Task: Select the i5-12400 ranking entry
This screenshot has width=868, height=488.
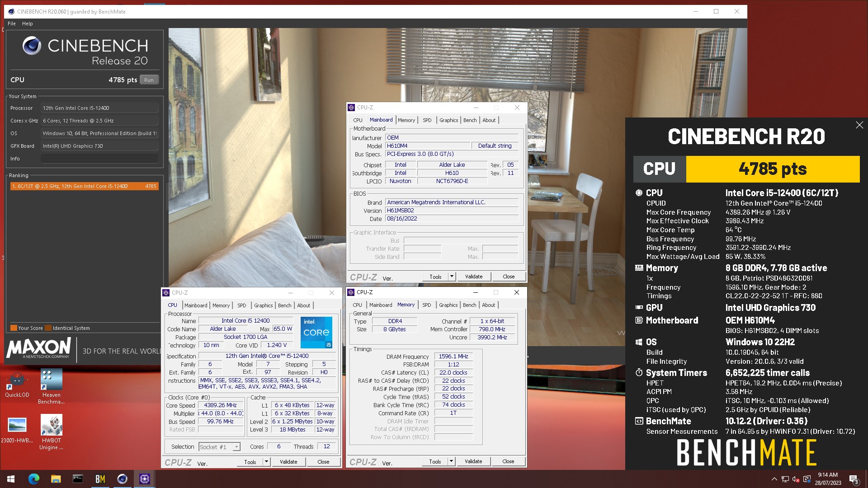Action: (85, 186)
